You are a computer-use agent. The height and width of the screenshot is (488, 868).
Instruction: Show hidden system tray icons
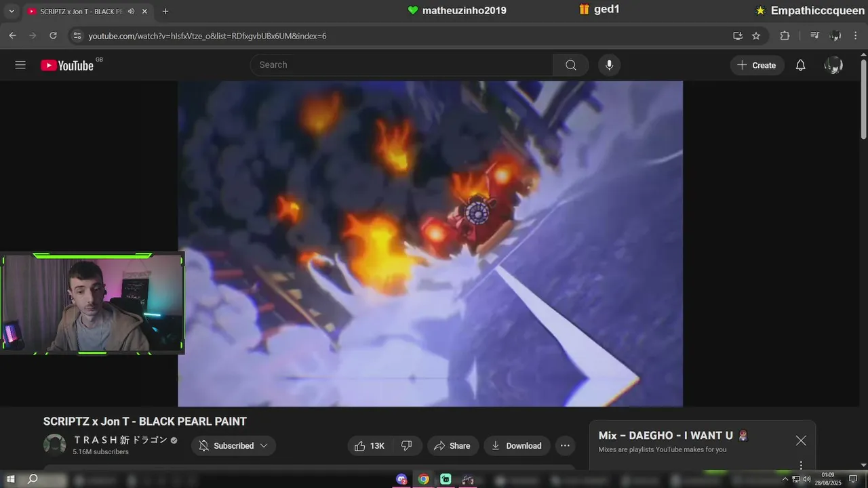785,479
